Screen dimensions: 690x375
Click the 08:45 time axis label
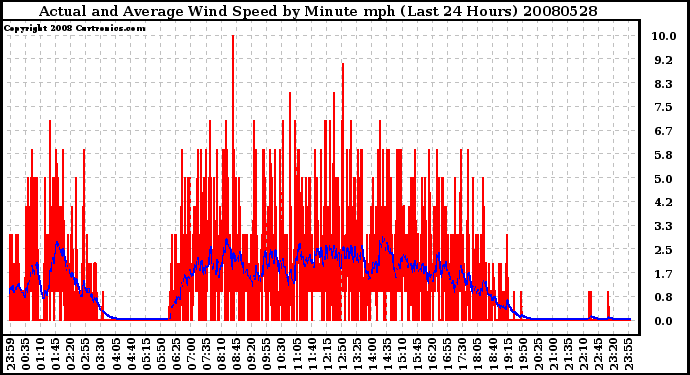236,354
